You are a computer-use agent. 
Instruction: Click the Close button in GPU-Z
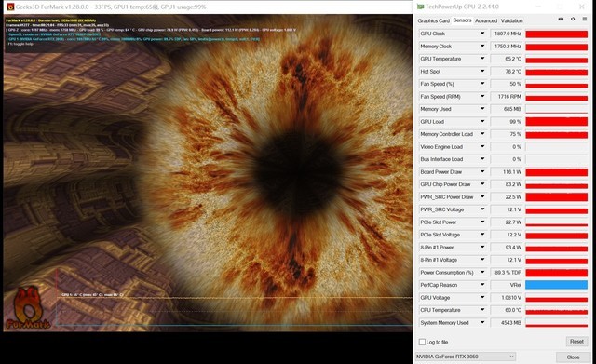pyautogui.click(x=573, y=357)
